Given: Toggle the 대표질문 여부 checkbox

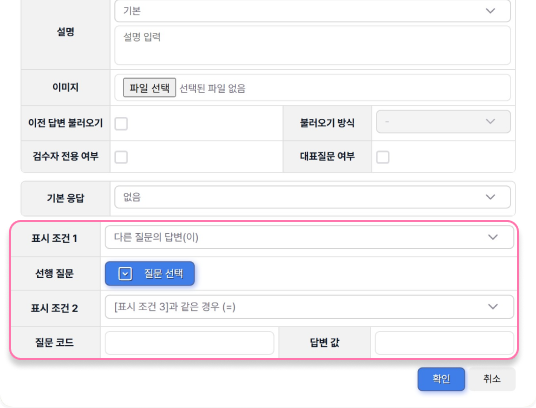Looking at the screenshot, I should [383, 157].
